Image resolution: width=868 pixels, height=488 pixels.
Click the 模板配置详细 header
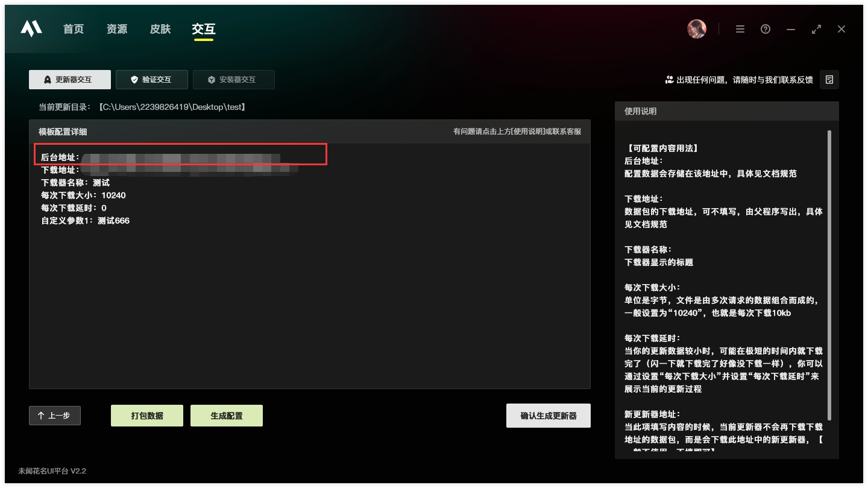63,132
